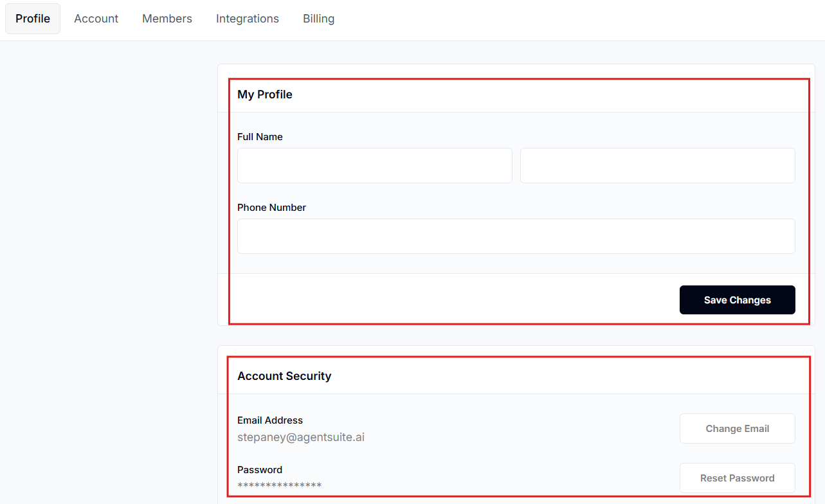Image resolution: width=825 pixels, height=504 pixels.
Task: Click the Reset Password button
Action: [x=737, y=478]
